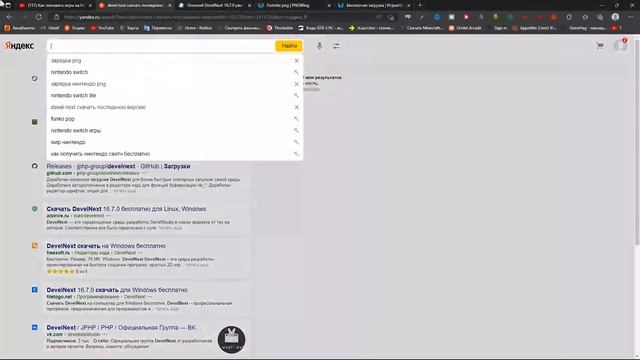Image resolution: width=640 pixels, height=360 pixels.
Task: Open GitHub Releases jphp-group/develnext result
Action: 118,166
